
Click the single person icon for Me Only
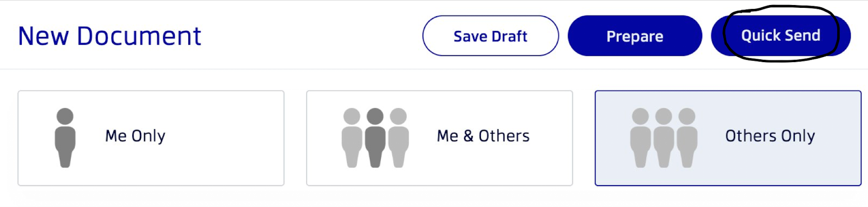pyautogui.click(x=65, y=138)
